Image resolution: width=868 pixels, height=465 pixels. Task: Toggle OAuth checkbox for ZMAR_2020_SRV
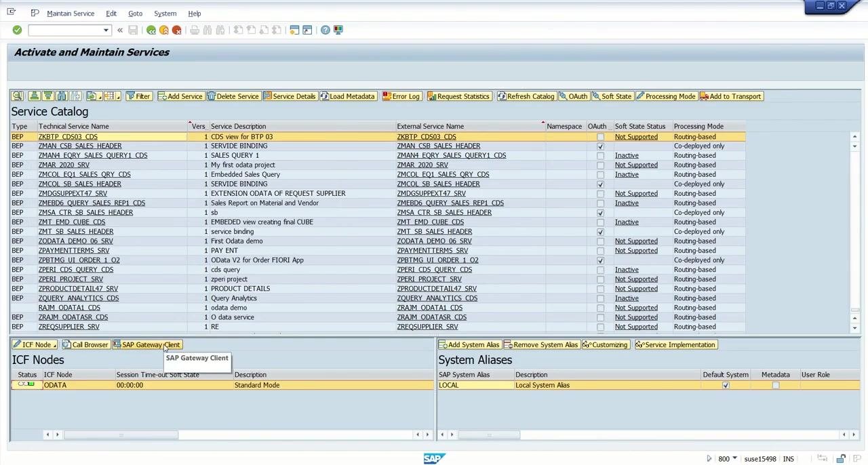(x=600, y=165)
